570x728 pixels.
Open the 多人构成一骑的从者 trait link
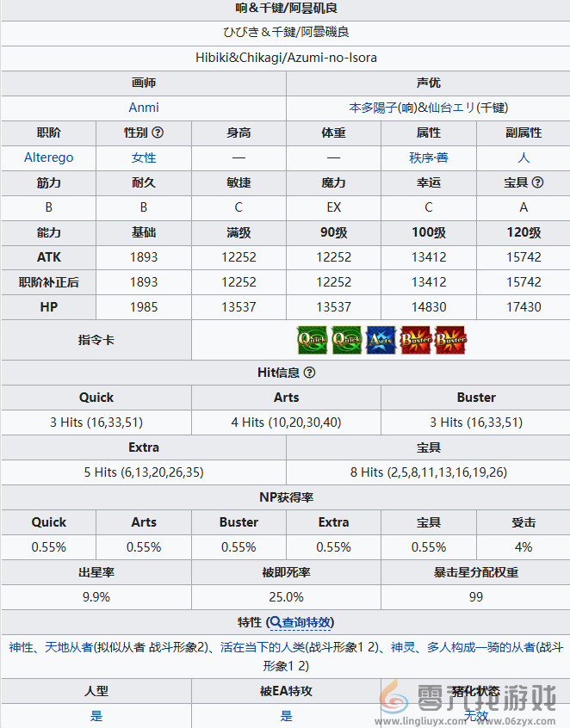point(478,647)
